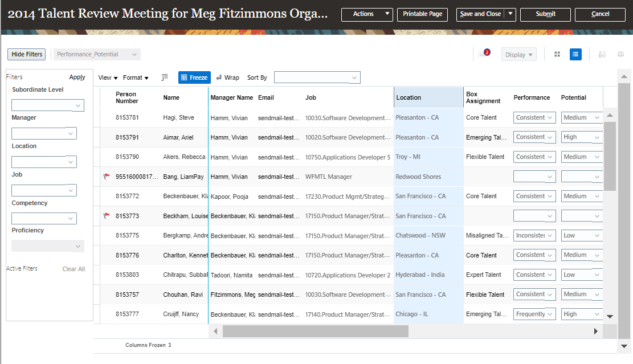The width and height of the screenshot is (633, 364).
Task: Click the Redwood Shores location cell
Action: coord(418,177)
